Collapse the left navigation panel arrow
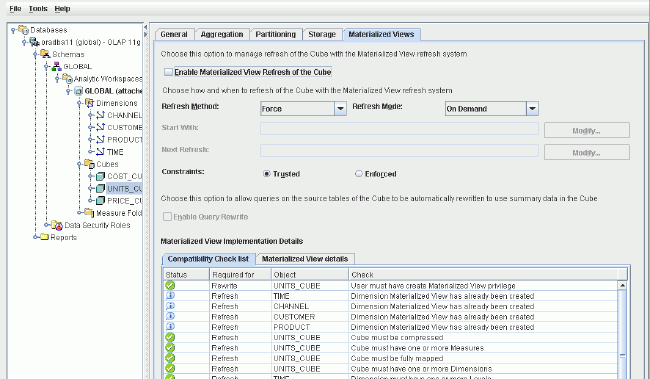 [146, 27]
